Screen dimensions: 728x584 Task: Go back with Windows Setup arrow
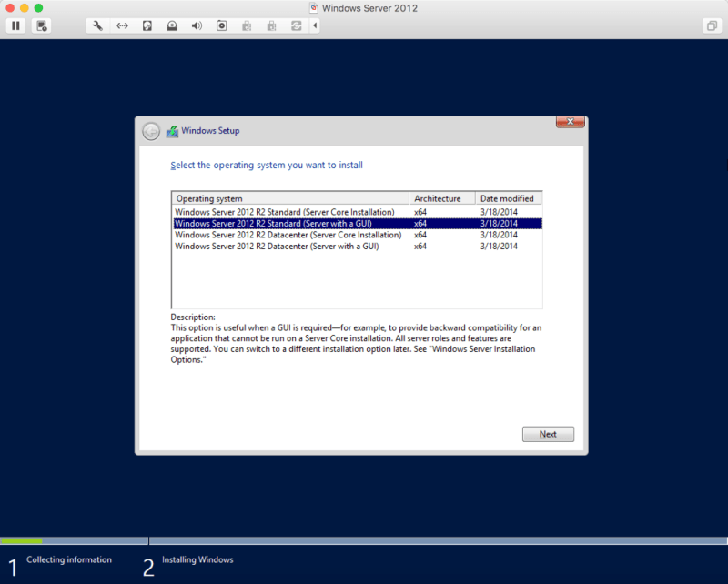click(x=151, y=131)
